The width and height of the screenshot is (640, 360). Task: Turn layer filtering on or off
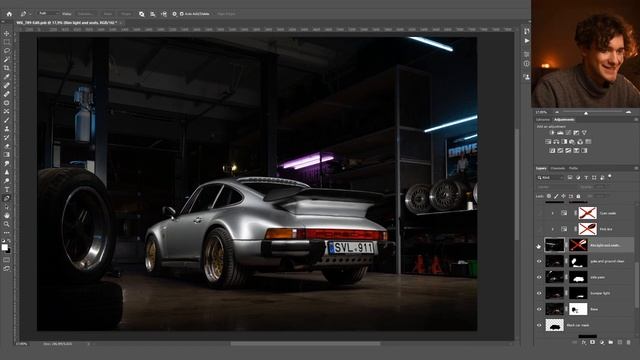coord(610,176)
